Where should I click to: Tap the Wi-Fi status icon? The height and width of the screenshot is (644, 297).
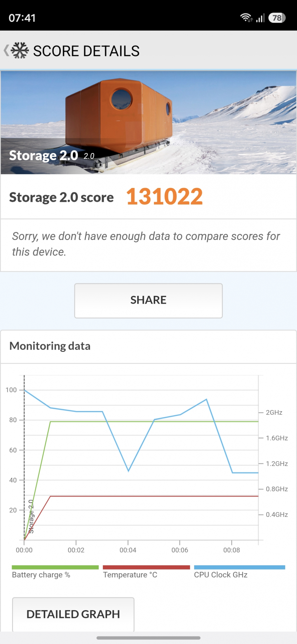pos(246,17)
